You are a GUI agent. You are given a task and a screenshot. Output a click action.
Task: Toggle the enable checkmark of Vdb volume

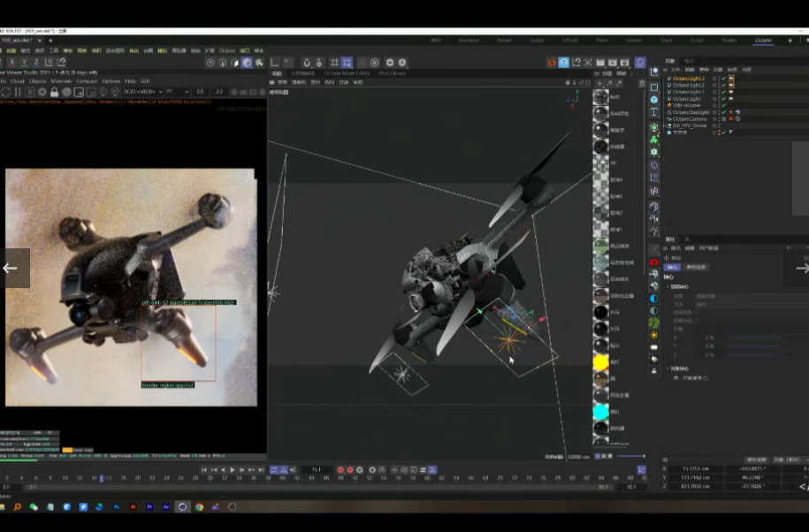coord(722,105)
